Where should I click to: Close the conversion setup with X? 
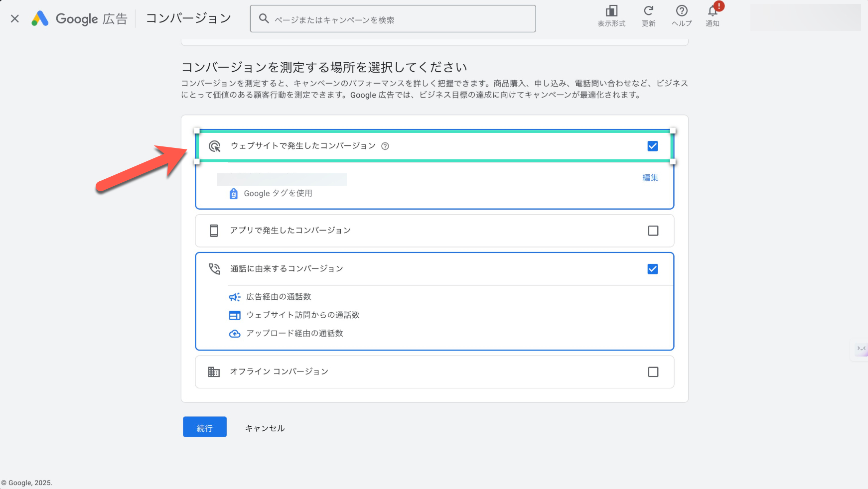coord(15,19)
